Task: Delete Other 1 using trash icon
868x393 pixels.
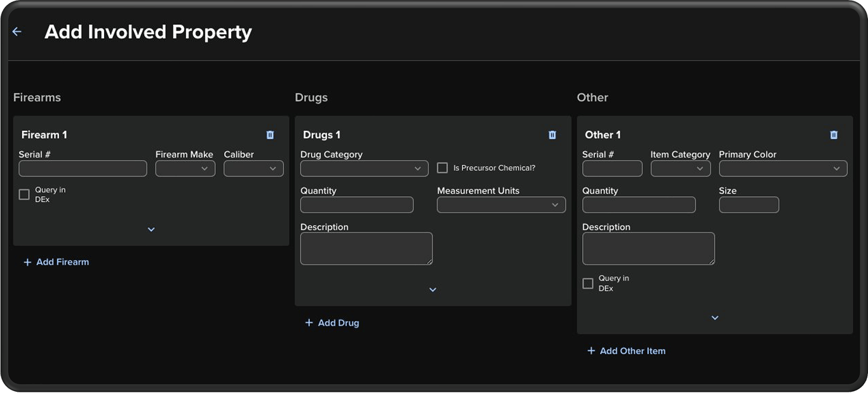Action: (x=834, y=135)
